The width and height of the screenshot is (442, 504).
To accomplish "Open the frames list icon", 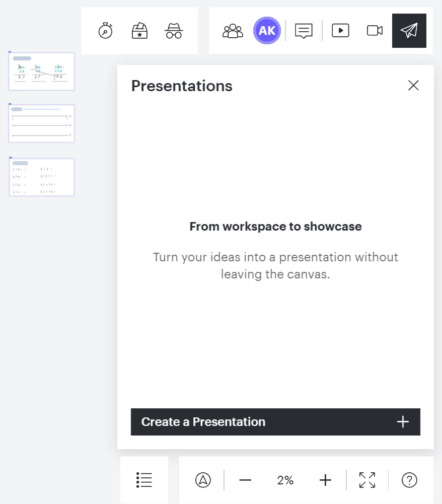I will point(144,480).
